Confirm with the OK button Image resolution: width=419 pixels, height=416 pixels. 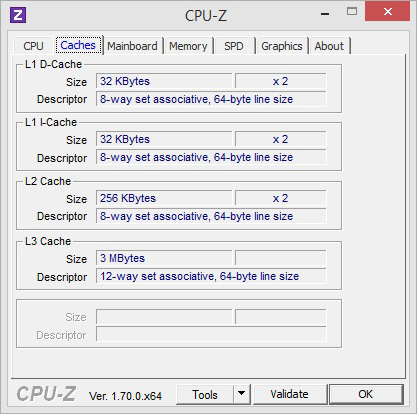tap(366, 395)
